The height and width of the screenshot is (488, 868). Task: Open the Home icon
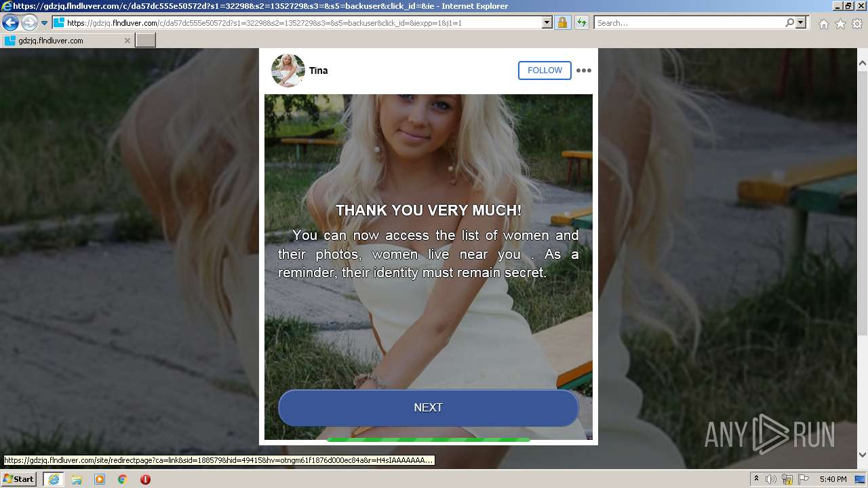[823, 24]
